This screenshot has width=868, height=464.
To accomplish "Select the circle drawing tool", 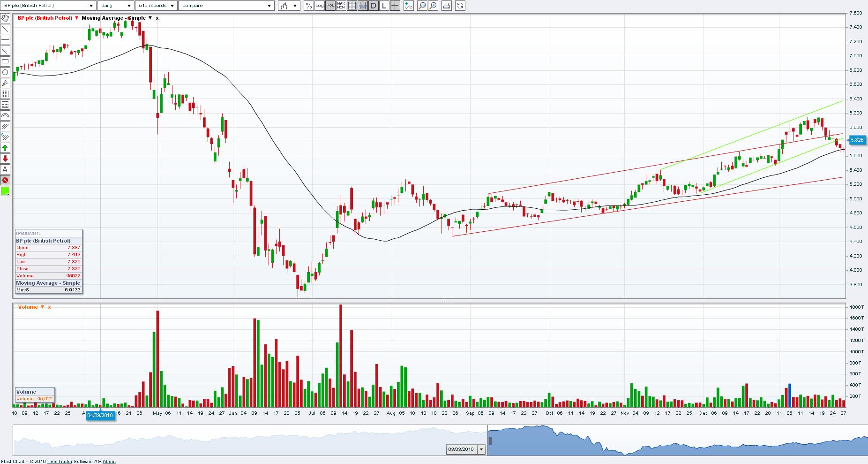I will (5, 72).
